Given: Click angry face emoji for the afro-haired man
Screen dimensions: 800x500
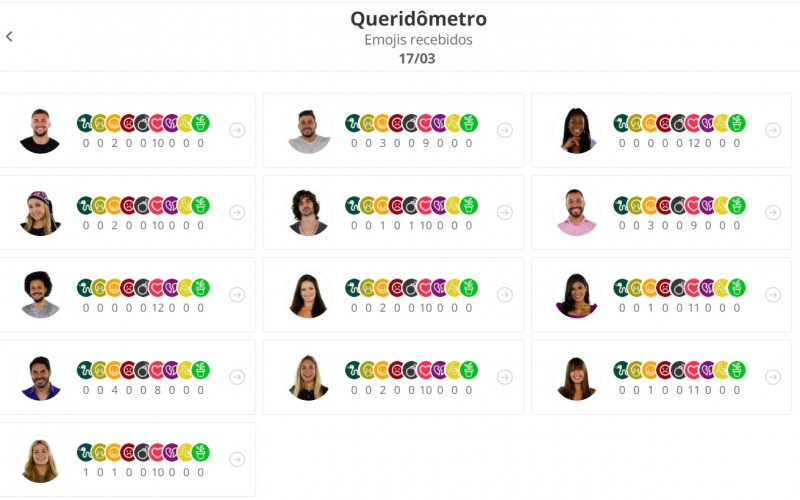Looking at the screenshot, I should point(128,288).
